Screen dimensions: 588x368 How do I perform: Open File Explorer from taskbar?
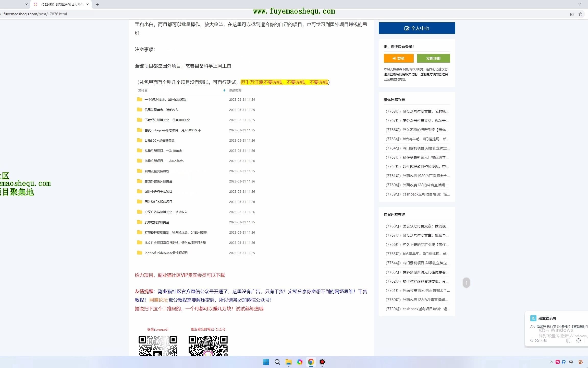pos(288,362)
